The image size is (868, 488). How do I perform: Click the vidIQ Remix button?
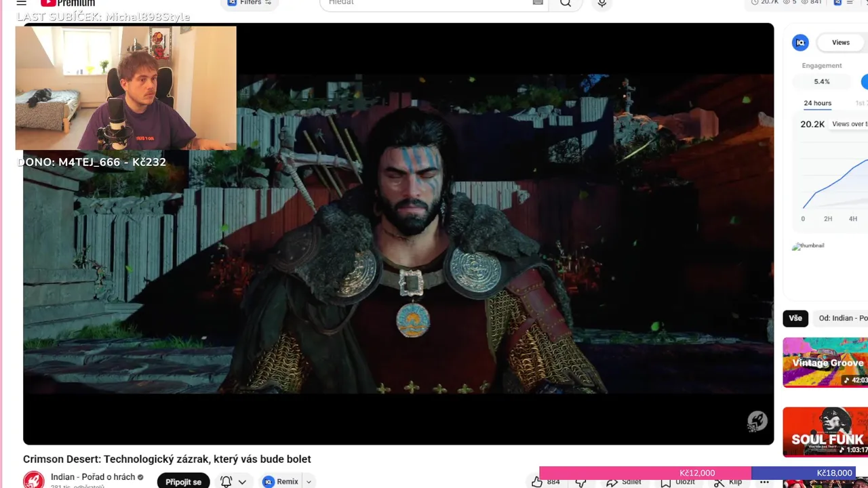tap(281, 481)
